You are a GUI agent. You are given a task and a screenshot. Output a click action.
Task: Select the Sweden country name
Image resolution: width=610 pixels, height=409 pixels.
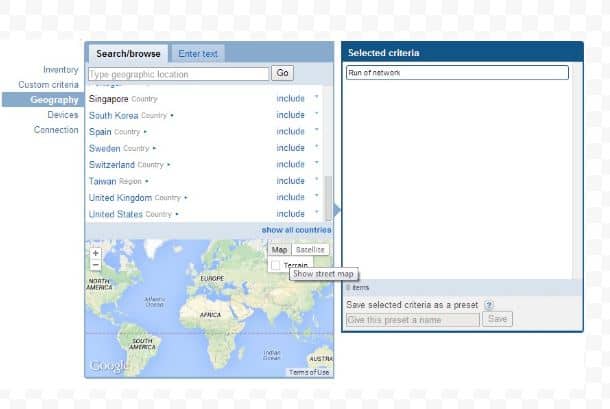pyautogui.click(x=105, y=148)
